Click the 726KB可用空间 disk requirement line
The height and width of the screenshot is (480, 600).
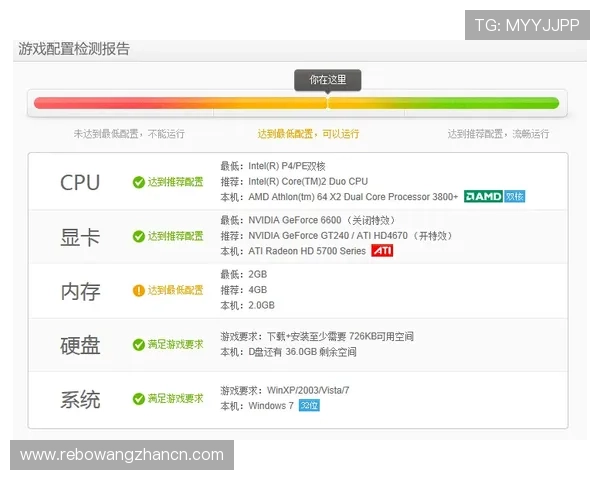click(x=317, y=336)
